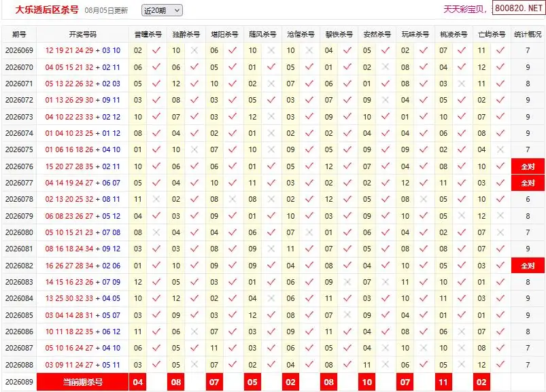Click the check mark in 2026069 first kill column
This screenshot has width=546, height=392.
point(156,50)
